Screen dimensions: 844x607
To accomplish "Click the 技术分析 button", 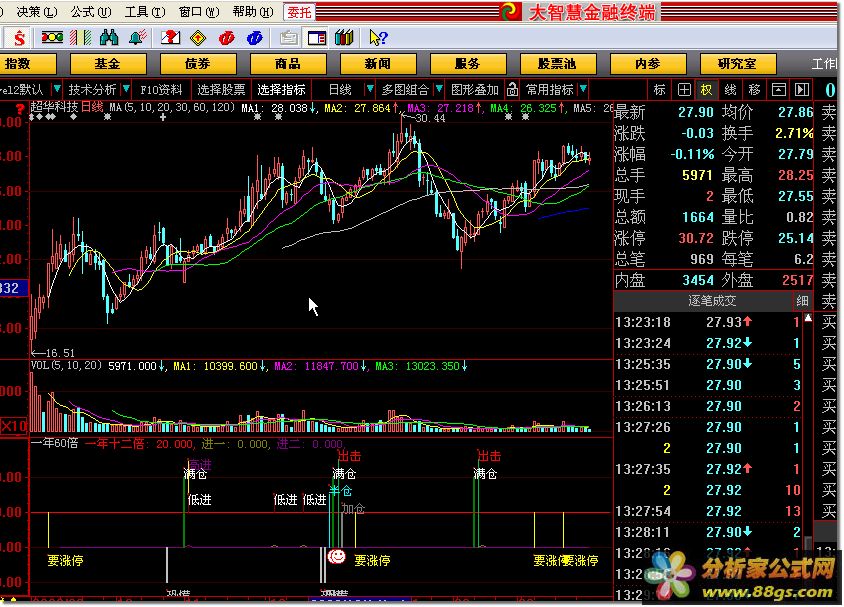I will [x=92, y=89].
